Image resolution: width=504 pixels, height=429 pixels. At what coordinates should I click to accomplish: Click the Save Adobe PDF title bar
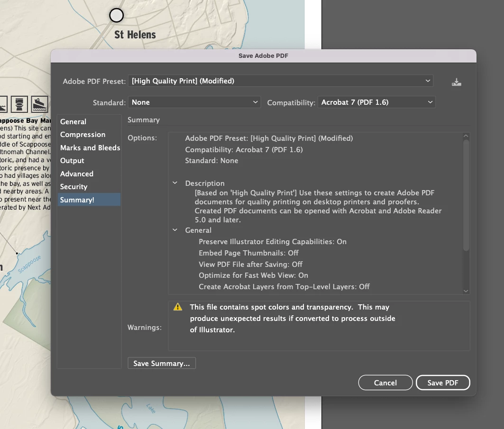click(x=263, y=55)
